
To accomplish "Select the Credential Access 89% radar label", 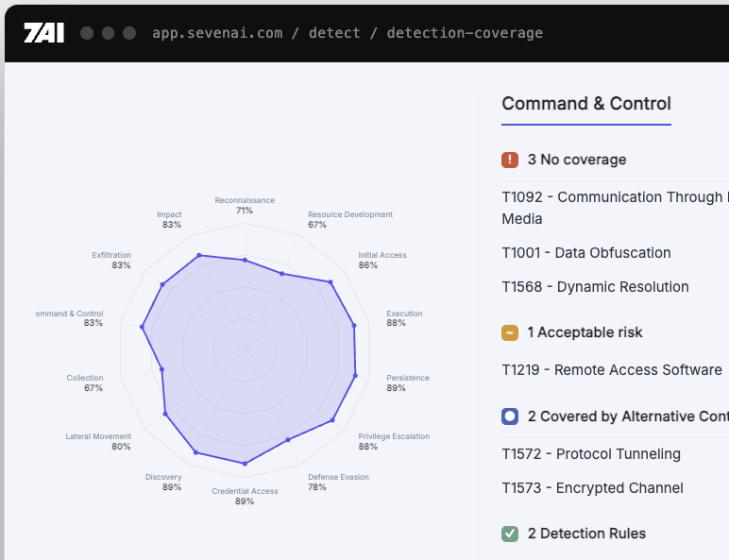I will [x=245, y=496].
